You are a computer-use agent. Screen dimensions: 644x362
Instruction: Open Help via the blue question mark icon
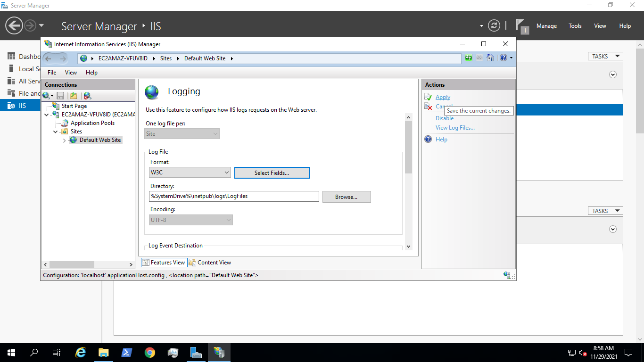(x=503, y=58)
